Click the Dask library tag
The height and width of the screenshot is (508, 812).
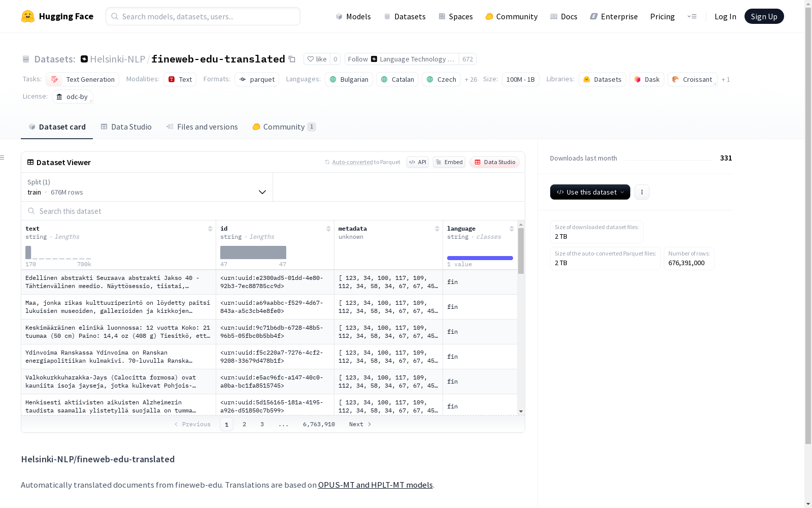(x=647, y=79)
